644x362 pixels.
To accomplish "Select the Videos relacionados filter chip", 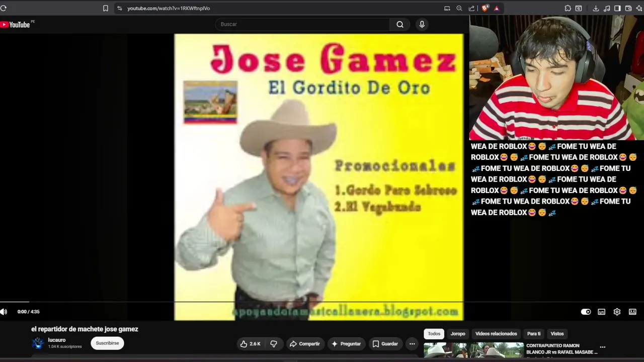I will coord(496,334).
